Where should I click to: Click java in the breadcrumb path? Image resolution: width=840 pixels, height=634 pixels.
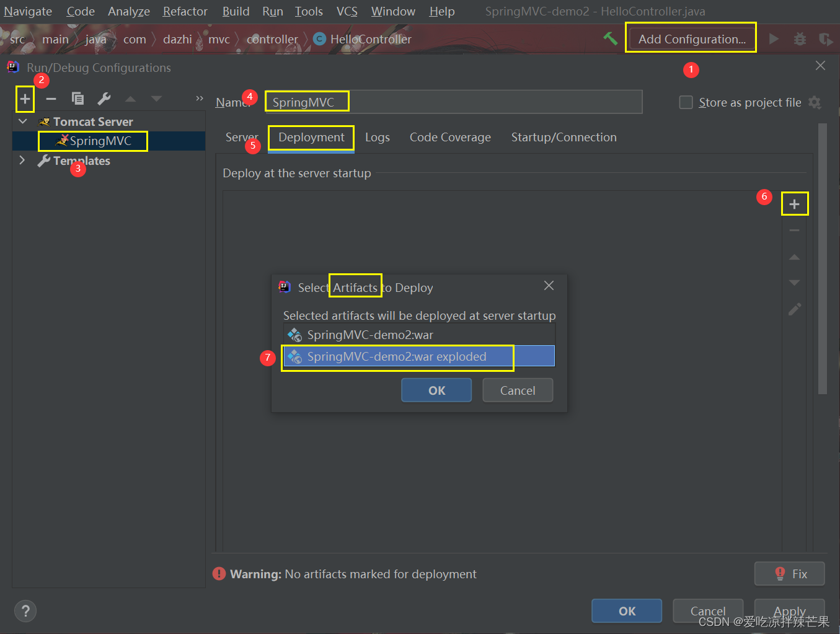pyautogui.click(x=96, y=39)
